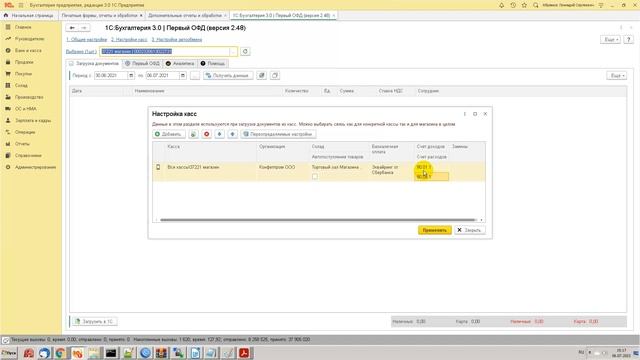The image size is (640, 360).
Task: Open Главное section in sidebar
Action: (x=23, y=27)
